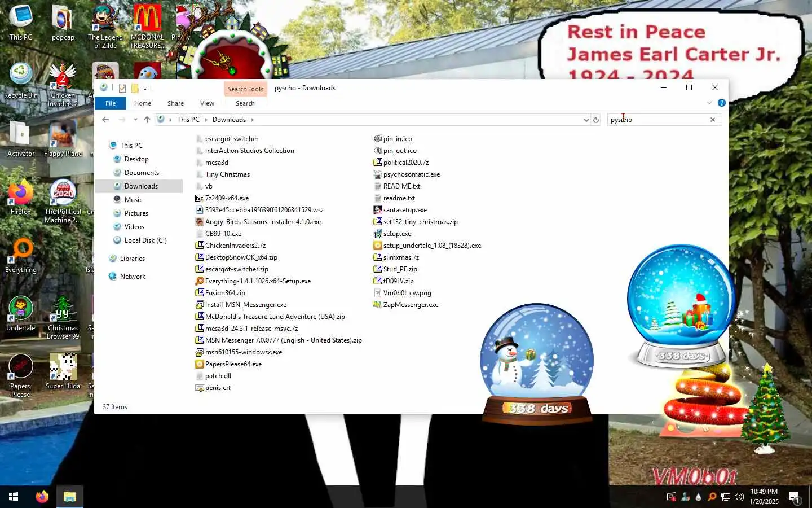Select the escargot-switcher folder
The height and width of the screenshot is (508, 812).
click(x=227, y=139)
